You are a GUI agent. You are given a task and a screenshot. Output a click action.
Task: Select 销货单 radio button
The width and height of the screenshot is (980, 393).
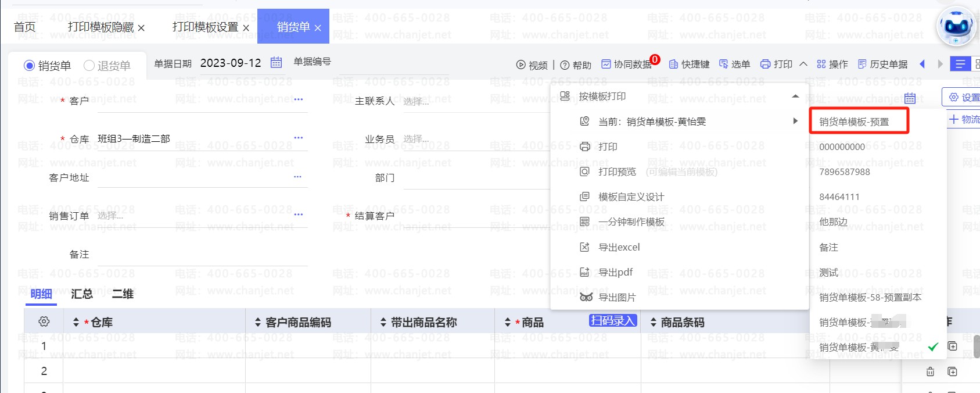point(29,66)
